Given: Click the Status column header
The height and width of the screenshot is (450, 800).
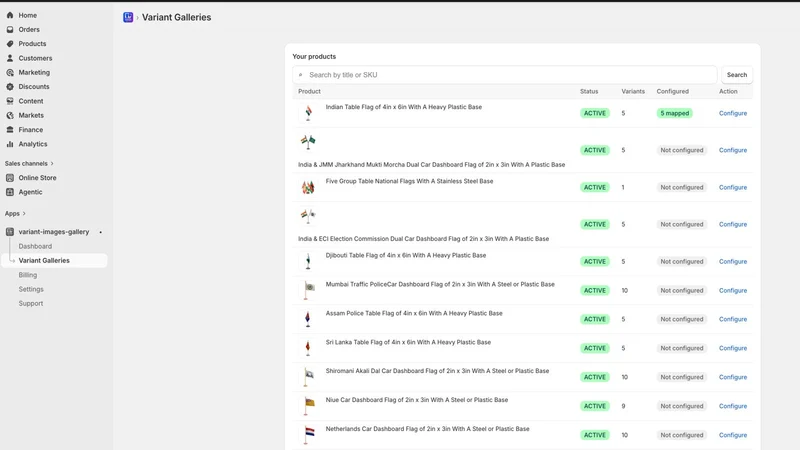Looking at the screenshot, I should pyautogui.click(x=589, y=91).
